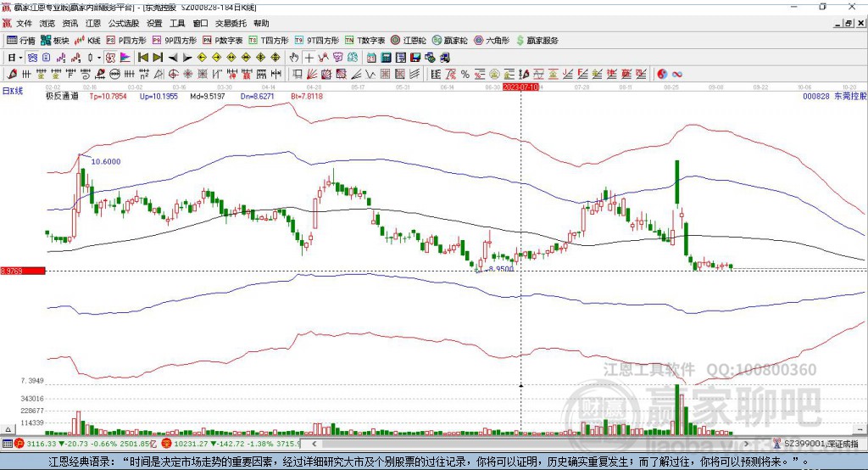Toggle the highlighted 极反 indicator button
The width and height of the screenshot is (868, 470).
point(110,58)
